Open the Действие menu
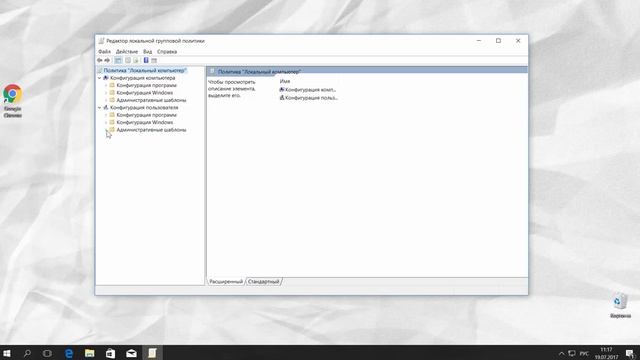Image resolution: width=640 pixels, height=360 pixels. point(127,51)
